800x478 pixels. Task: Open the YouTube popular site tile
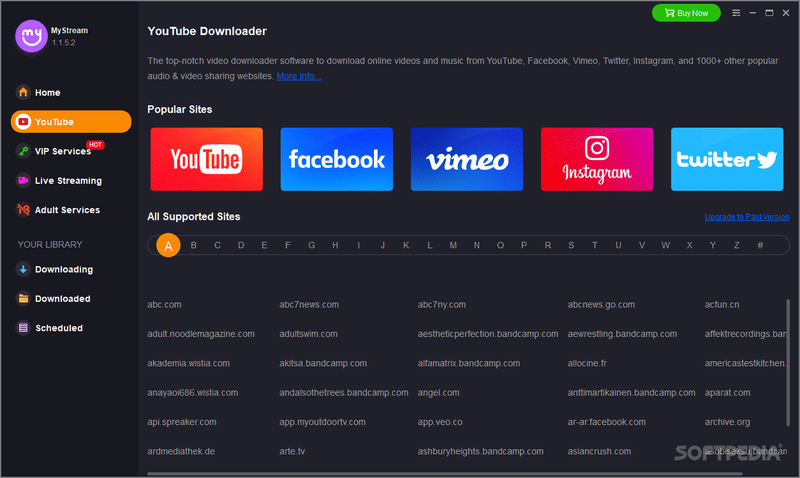tap(207, 159)
